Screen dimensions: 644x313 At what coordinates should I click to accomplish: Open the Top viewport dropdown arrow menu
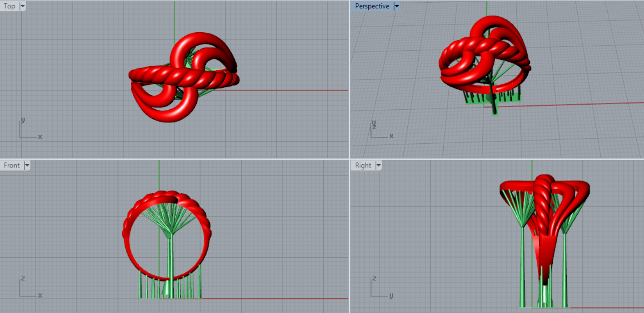point(23,6)
